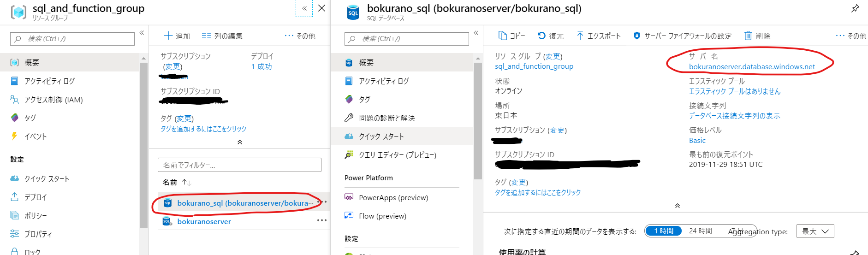Focus the SQL database menu search box
Viewport: 868px width, 255px height.
[x=407, y=39]
